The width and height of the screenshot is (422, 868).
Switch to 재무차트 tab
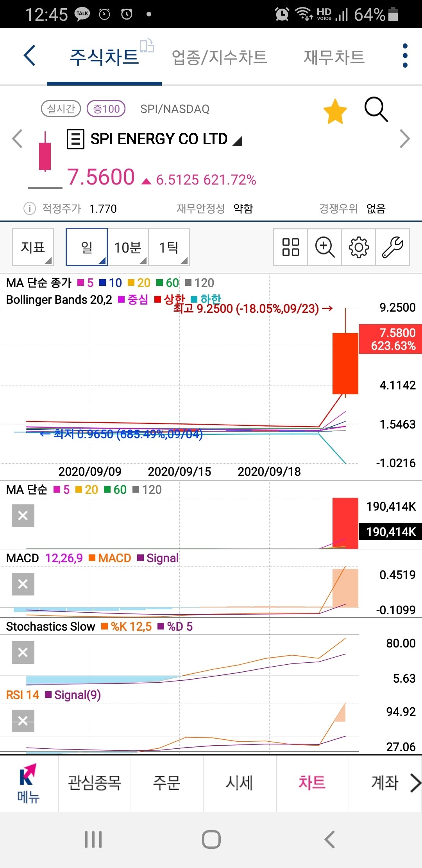pos(334,57)
